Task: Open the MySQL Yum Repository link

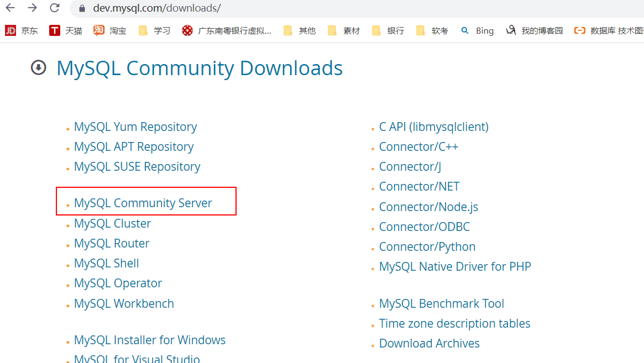Action: coord(135,127)
